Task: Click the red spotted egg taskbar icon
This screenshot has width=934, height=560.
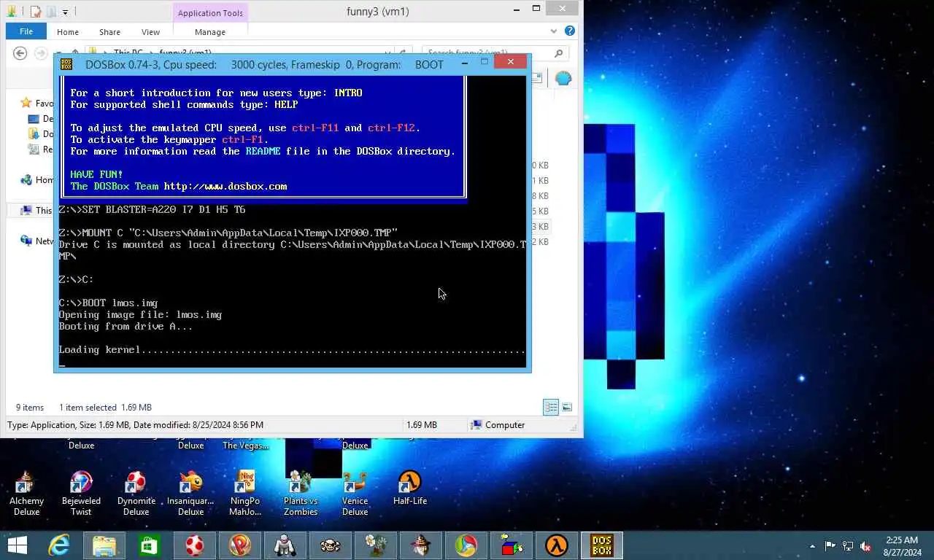Action: (x=194, y=545)
